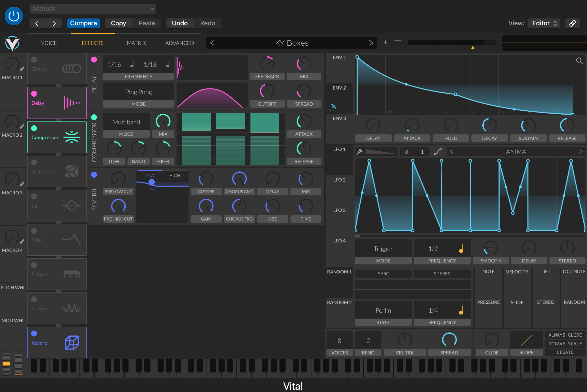This screenshot has height=392, width=587.
Task: Click the Phaser effect wave icon
Action: point(71,309)
